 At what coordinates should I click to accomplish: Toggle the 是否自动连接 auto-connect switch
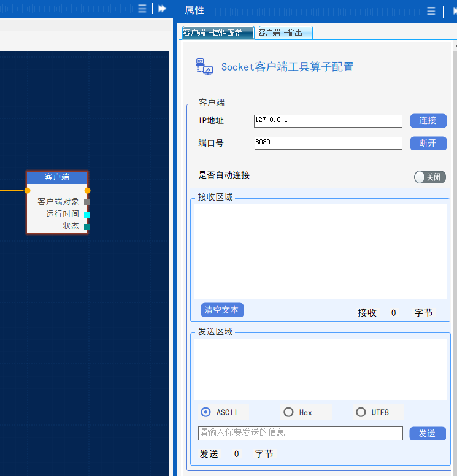point(429,177)
